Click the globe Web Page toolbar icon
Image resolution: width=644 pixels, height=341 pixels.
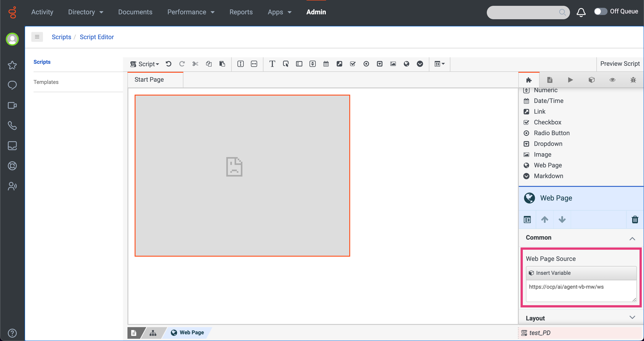tap(406, 64)
